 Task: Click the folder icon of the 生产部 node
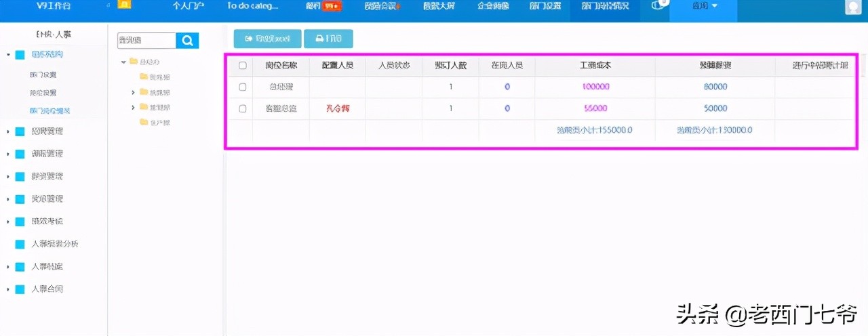[143, 122]
